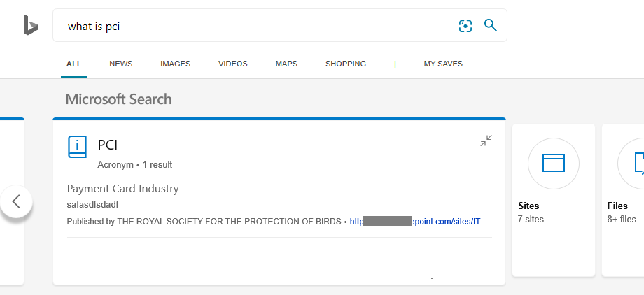Click the PCI acronym title
This screenshot has width=644, height=295.
(108, 145)
